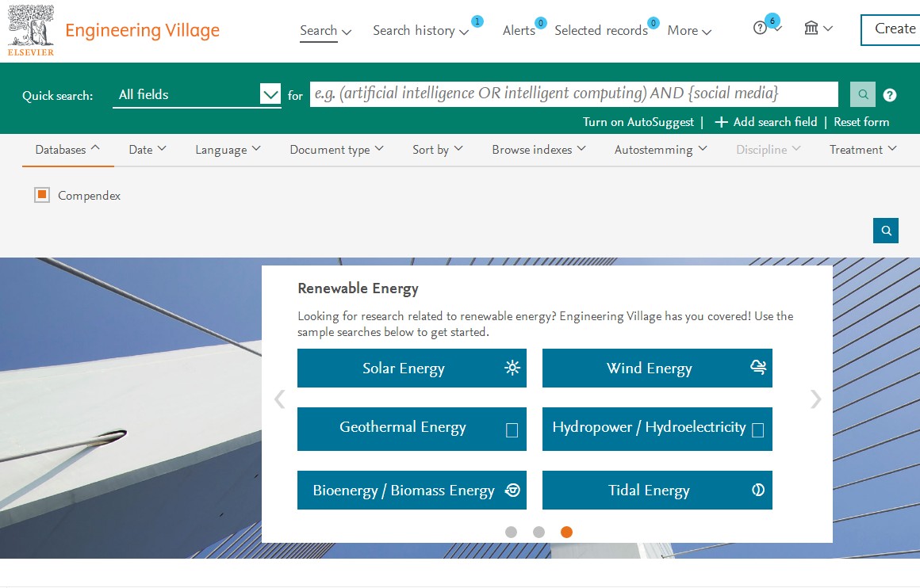
Task: Run the Bioenergy / Biomass Energy search
Action: tap(412, 490)
